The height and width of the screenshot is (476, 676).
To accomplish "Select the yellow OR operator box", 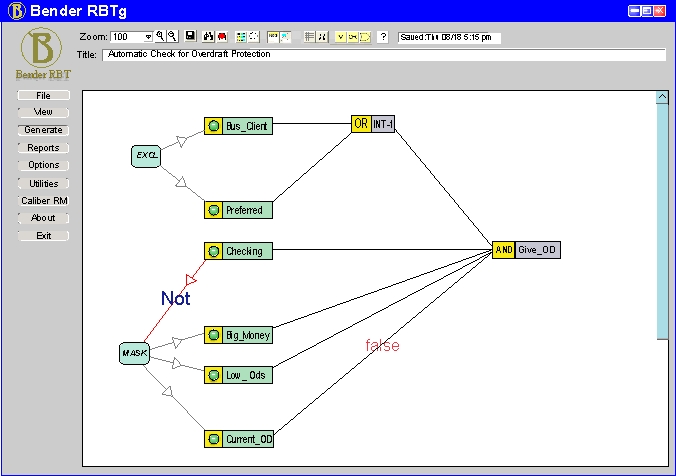I will tap(361, 124).
